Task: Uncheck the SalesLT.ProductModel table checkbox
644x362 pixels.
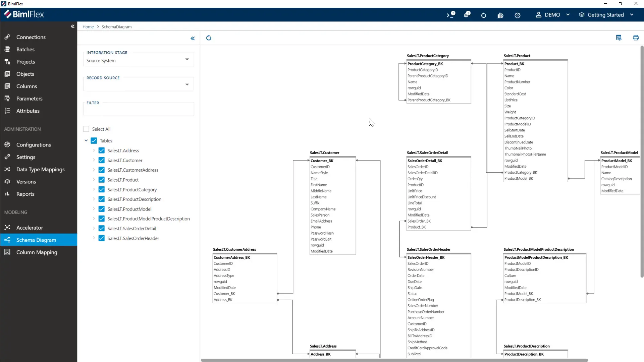Action: (102, 209)
